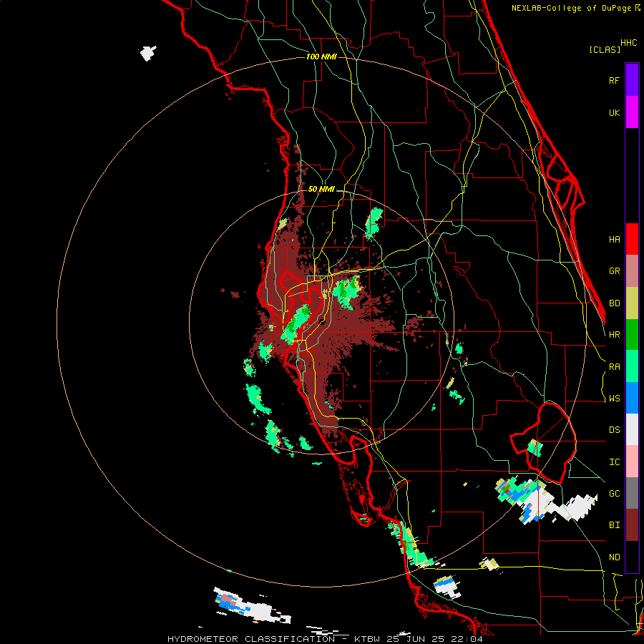
Task: Click the IC legend label
Action: tap(614, 462)
